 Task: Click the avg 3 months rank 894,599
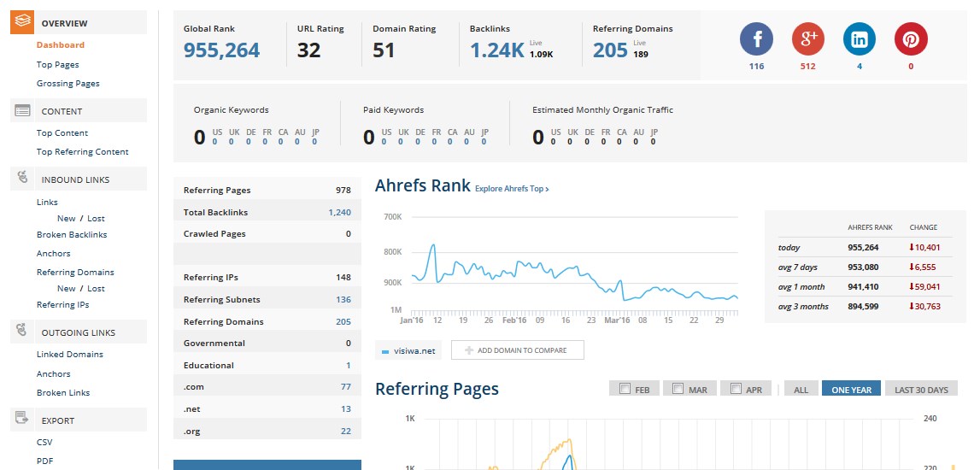(x=863, y=306)
